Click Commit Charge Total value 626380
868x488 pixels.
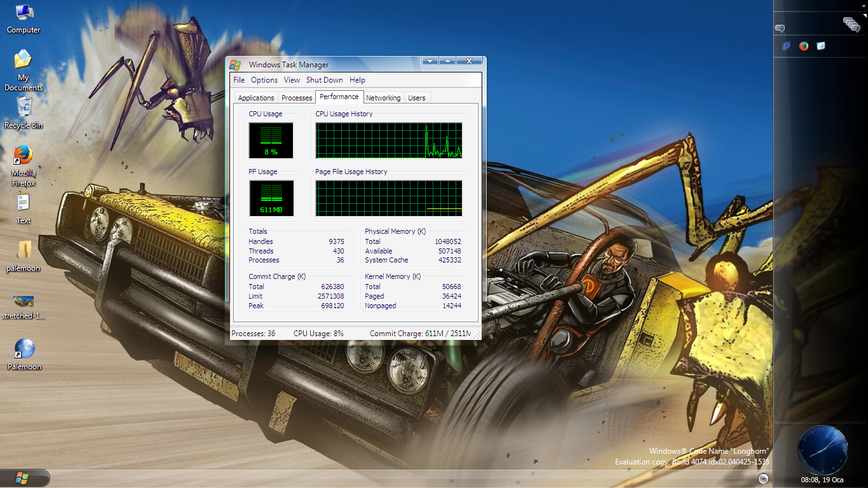click(x=332, y=287)
